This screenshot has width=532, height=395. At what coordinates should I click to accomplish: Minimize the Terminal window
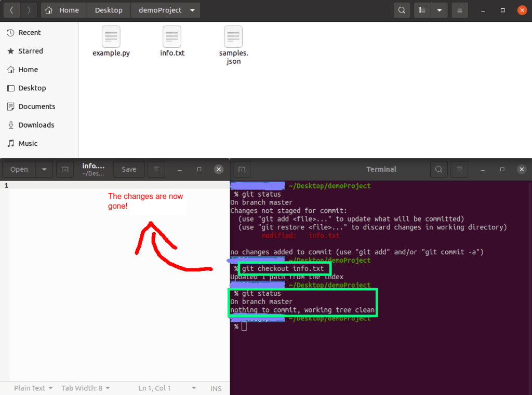(483, 169)
